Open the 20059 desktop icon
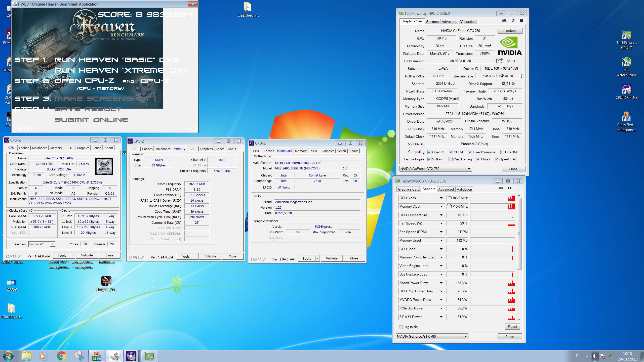Viewport: 644px width, 362px height. coord(12,285)
